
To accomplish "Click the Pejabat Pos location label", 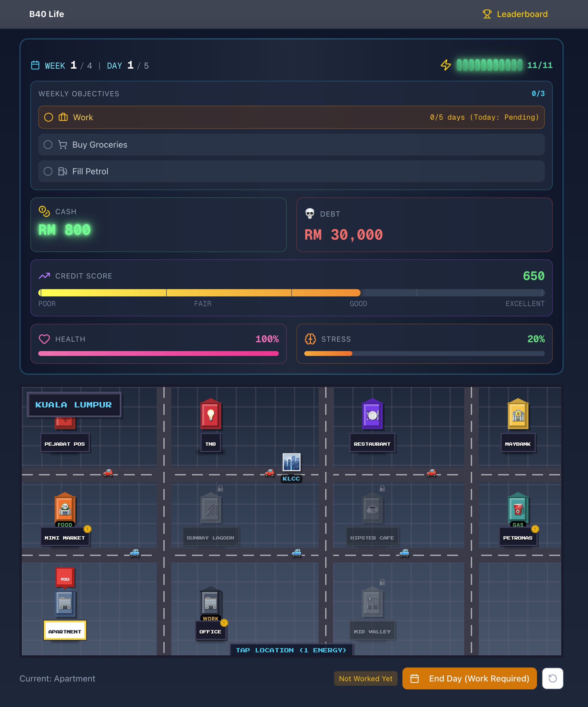I will coord(65,444).
